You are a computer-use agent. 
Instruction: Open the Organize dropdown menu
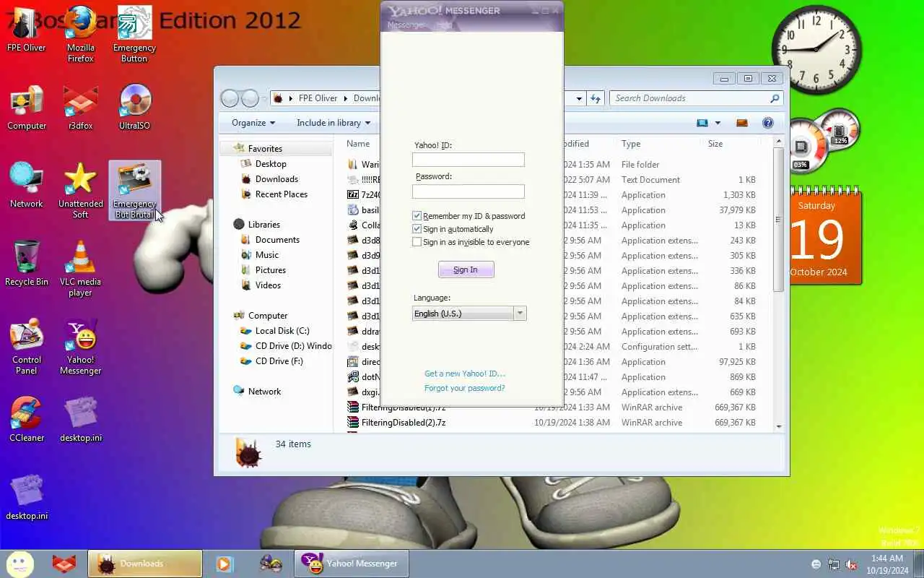(253, 123)
